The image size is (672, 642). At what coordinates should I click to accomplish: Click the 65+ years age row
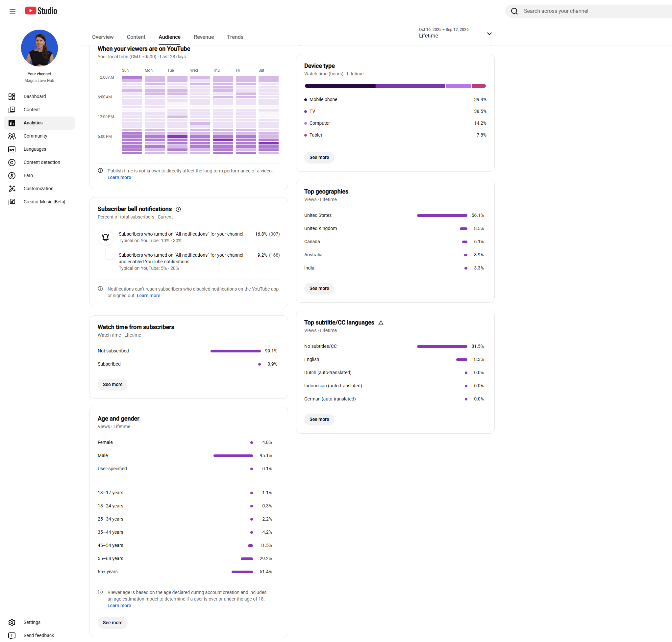click(185, 572)
